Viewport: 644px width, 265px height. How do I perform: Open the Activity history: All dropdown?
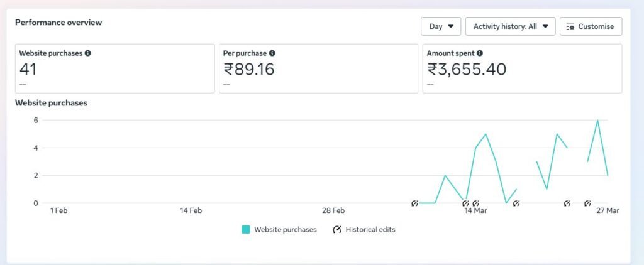(510, 26)
